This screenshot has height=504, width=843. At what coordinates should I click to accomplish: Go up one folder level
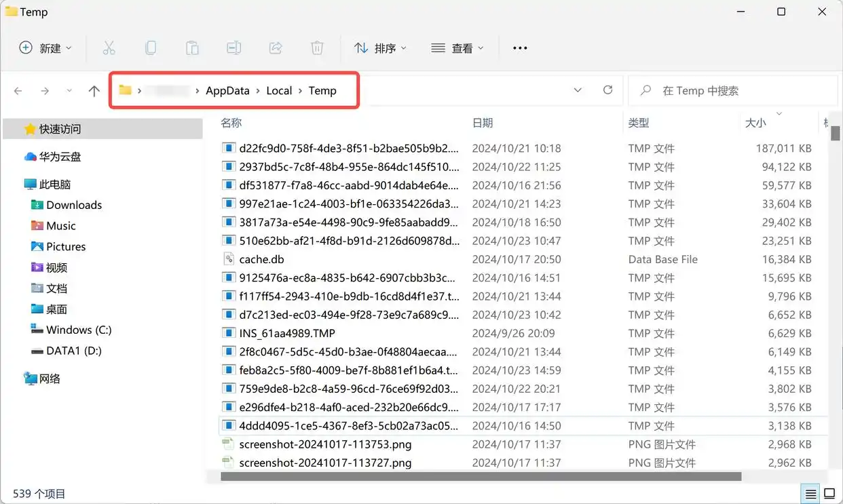click(x=94, y=91)
